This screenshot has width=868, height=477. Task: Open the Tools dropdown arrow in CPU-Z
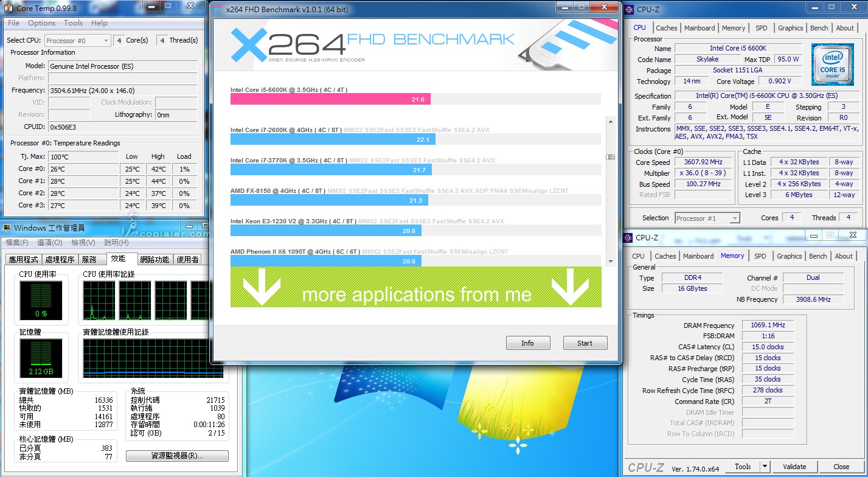[765, 467]
